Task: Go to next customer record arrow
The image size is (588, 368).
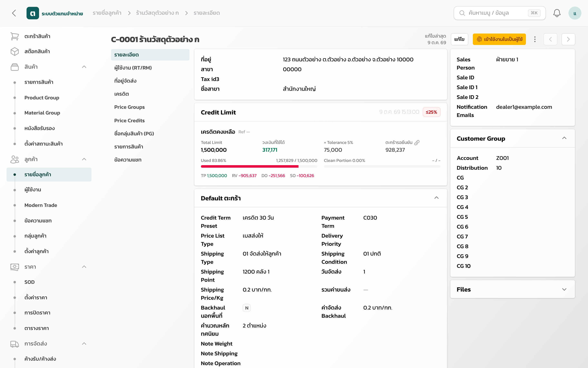Action: [x=568, y=39]
